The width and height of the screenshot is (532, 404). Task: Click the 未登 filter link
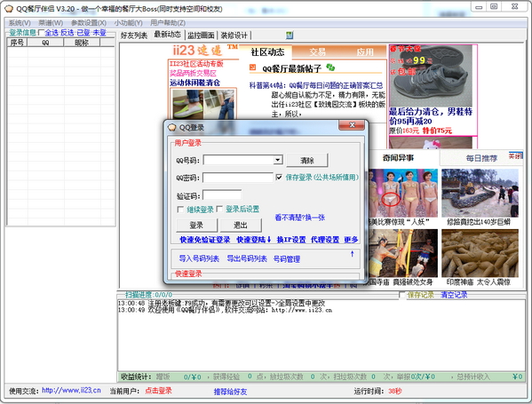(99, 33)
